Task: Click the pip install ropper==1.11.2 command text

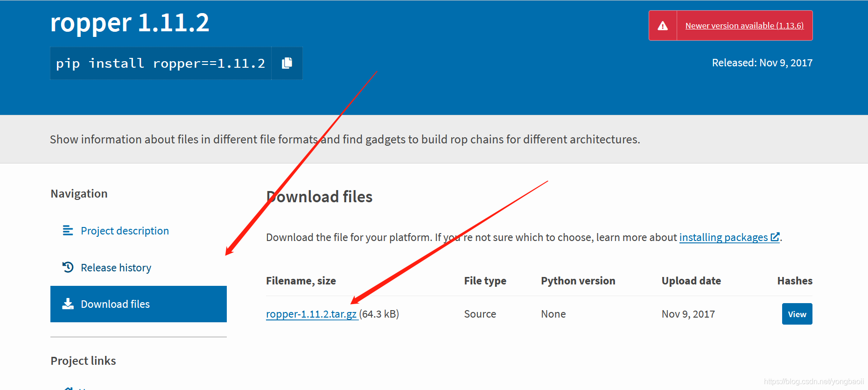Action: pos(161,63)
